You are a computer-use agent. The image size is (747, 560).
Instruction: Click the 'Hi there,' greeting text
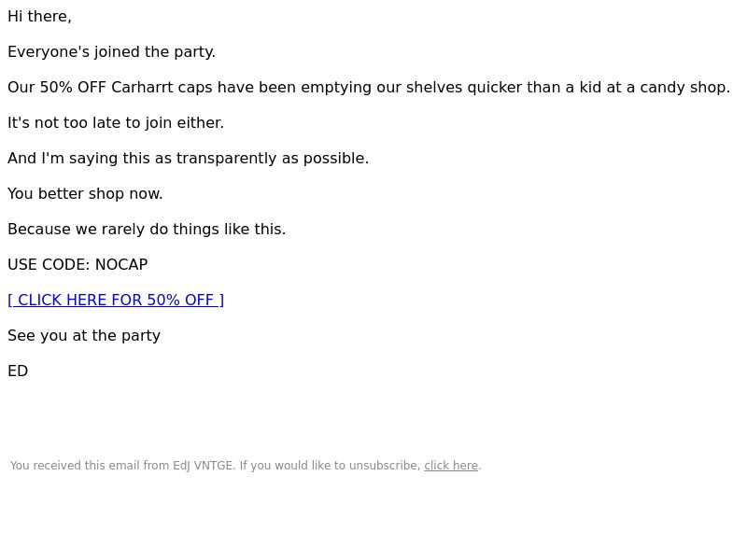click(x=39, y=17)
